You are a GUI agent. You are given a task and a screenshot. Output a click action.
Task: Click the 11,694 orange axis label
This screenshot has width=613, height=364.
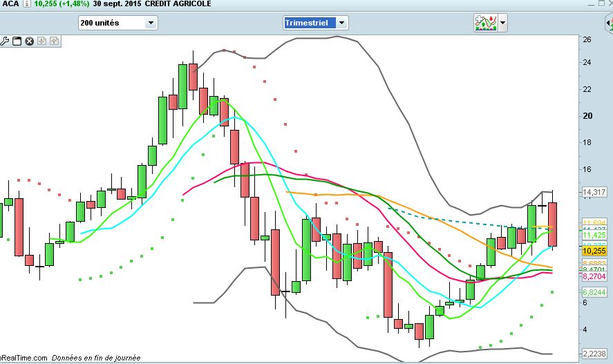pos(594,222)
